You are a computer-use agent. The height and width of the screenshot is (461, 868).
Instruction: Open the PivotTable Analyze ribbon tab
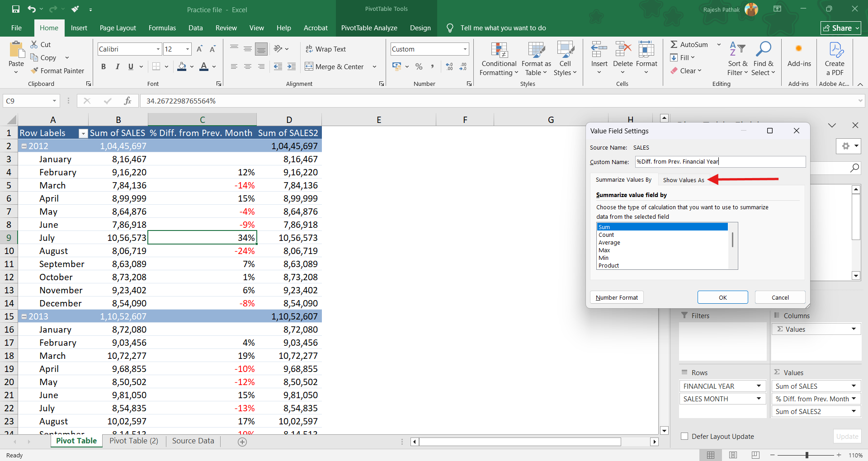[x=369, y=28]
